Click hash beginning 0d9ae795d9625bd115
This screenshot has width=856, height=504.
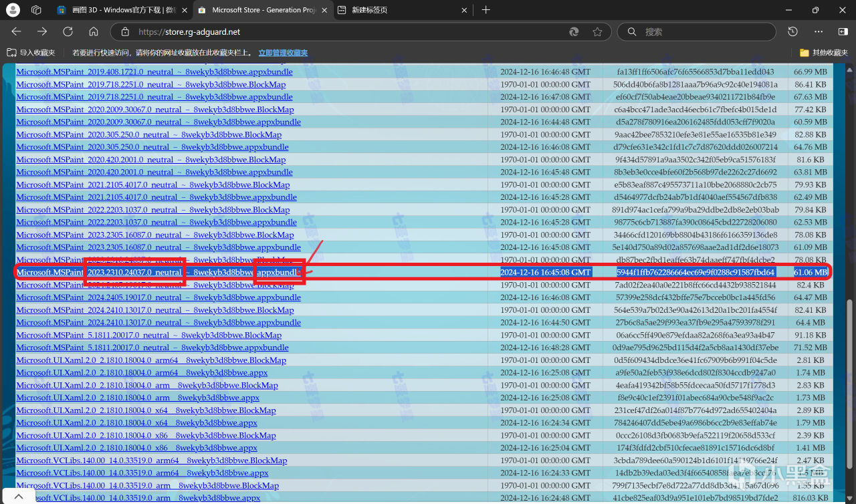[x=695, y=348]
